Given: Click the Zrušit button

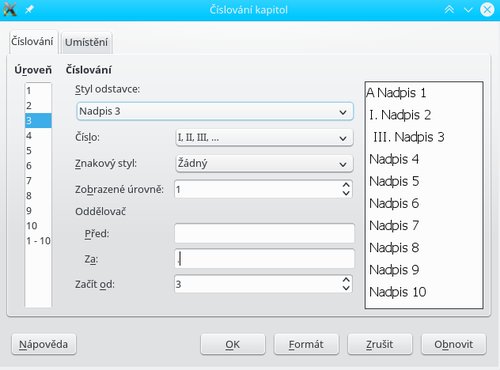Looking at the screenshot, I should pyautogui.click(x=380, y=344).
